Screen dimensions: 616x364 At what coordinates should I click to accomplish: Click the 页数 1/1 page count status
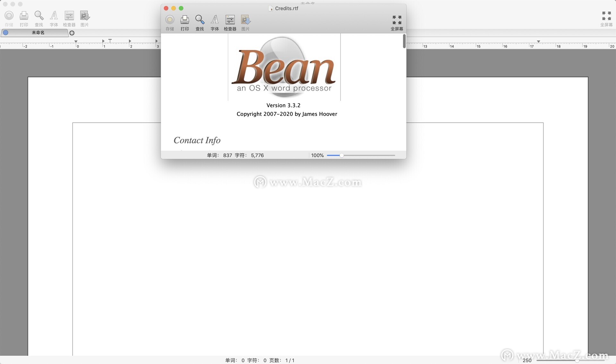coord(282,360)
